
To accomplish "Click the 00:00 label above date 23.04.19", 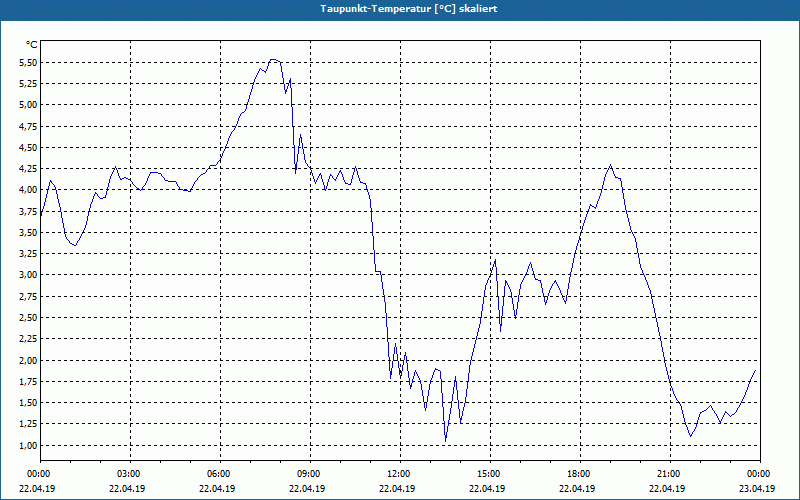I will coord(757,474).
